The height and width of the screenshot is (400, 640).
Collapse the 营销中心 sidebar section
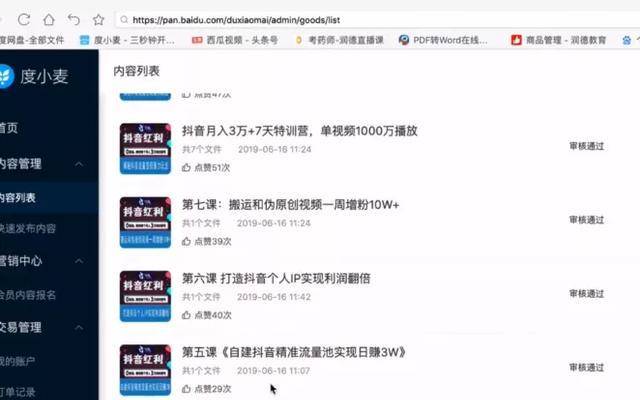pos(79,260)
